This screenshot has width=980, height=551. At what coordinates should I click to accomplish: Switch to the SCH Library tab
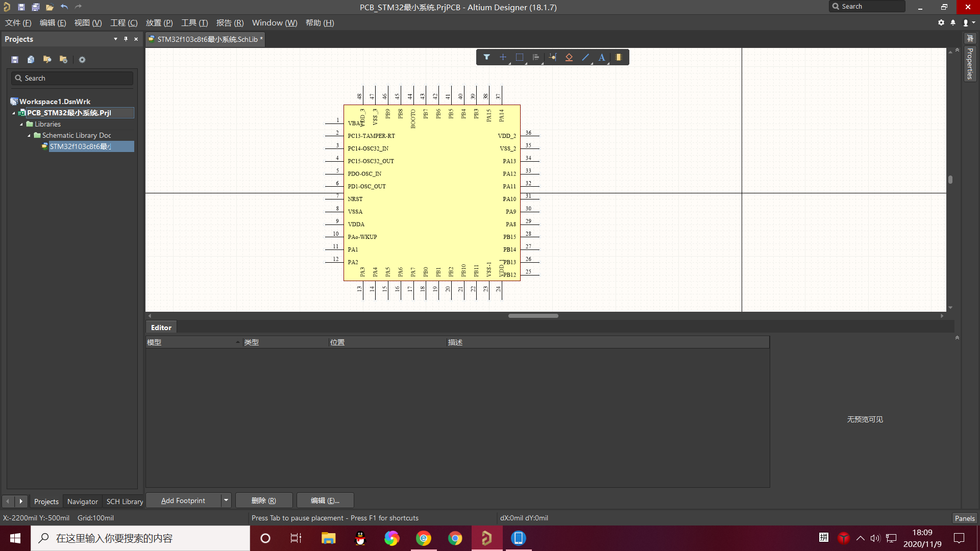point(125,502)
